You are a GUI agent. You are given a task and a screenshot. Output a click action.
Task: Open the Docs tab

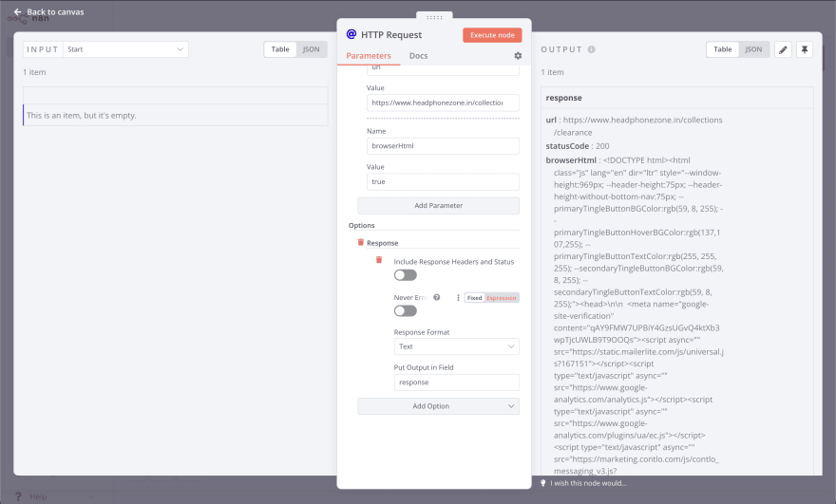419,56
